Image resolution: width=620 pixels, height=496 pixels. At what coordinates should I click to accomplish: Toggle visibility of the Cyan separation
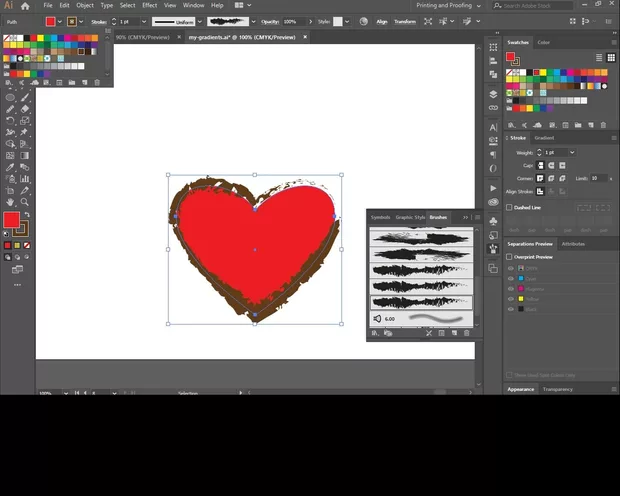coord(510,278)
